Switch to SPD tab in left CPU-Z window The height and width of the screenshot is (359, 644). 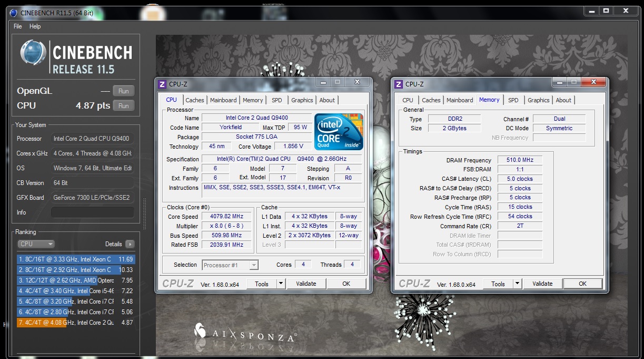(x=277, y=100)
